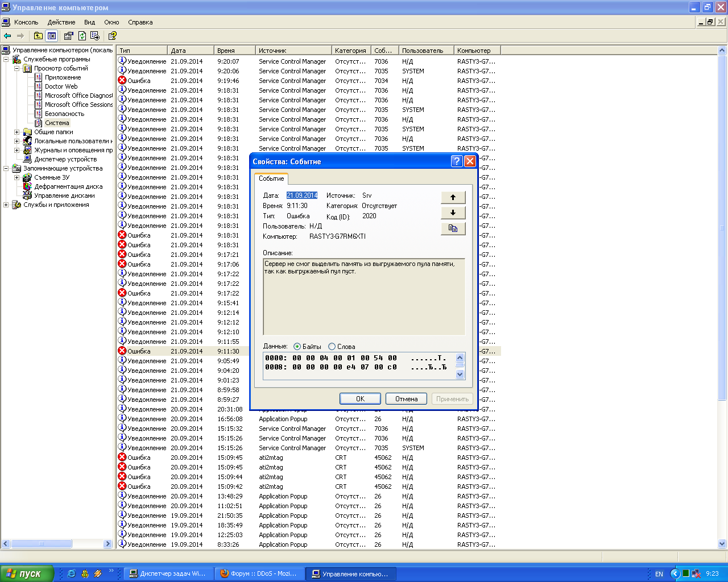Open the Вид menu
The height and width of the screenshot is (582, 728).
tap(89, 22)
